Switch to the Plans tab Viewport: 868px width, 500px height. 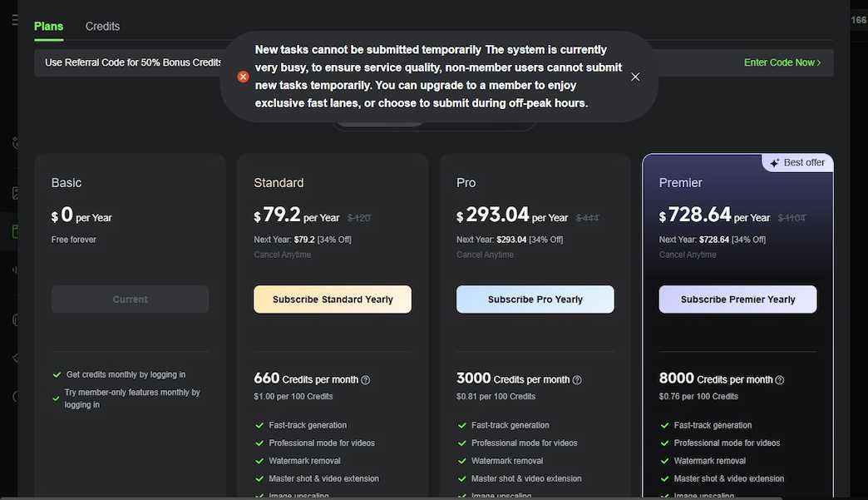click(x=48, y=27)
